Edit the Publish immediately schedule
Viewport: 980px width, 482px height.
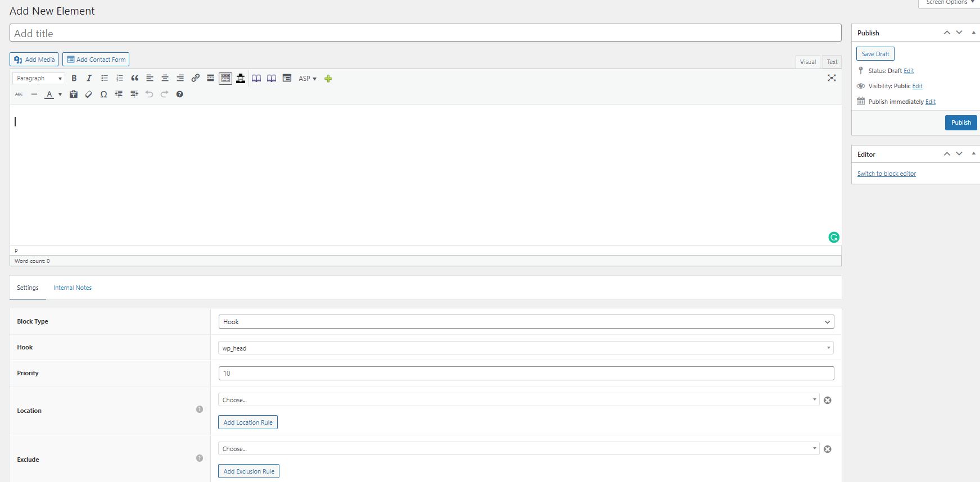pyautogui.click(x=931, y=102)
